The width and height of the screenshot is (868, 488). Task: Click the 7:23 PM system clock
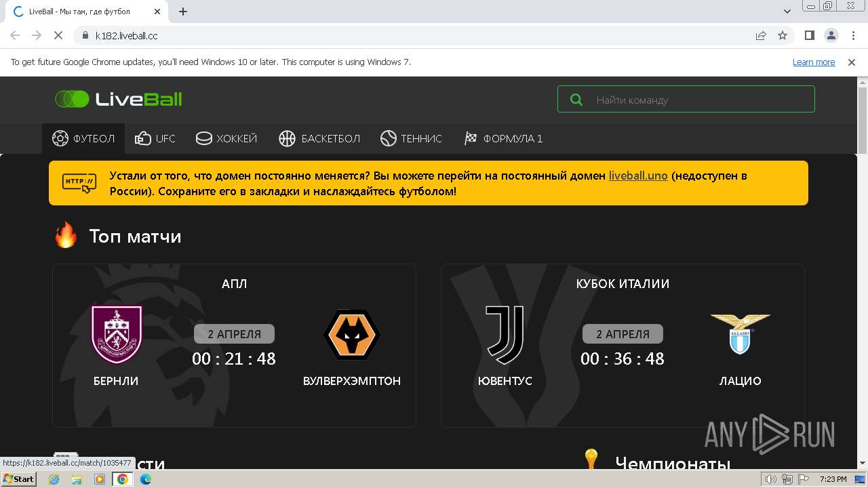point(833,479)
